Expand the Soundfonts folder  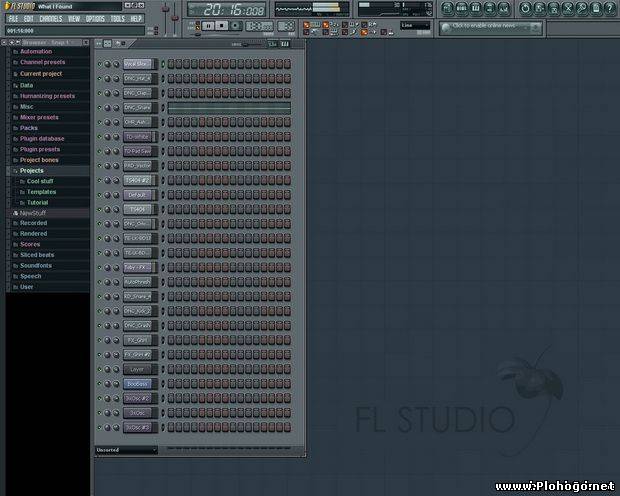[x=36, y=265]
